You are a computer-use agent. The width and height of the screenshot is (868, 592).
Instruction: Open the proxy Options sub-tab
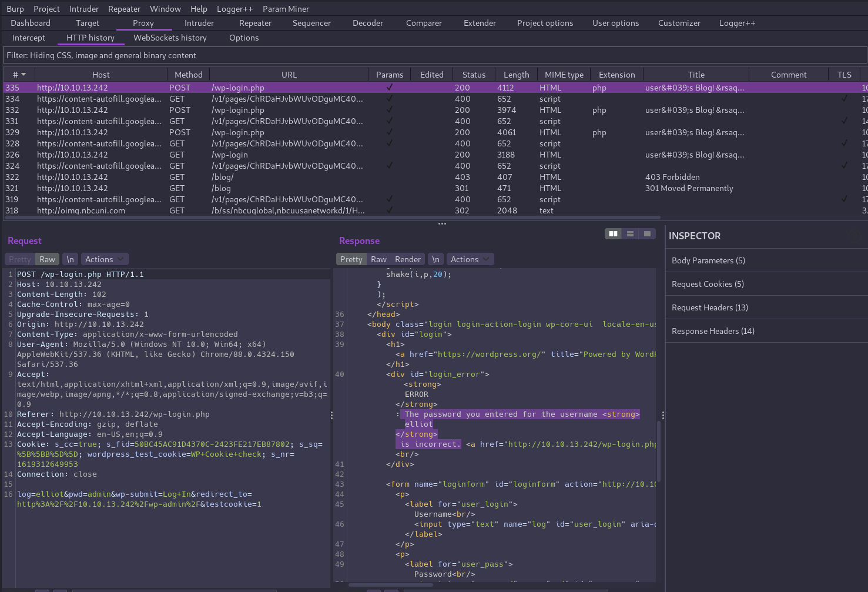tap(244, 38)
